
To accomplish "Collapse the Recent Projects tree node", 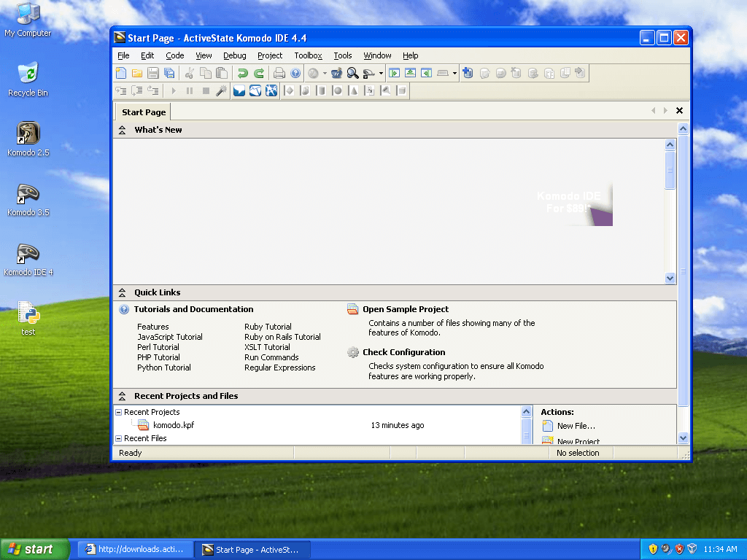I will 119,413.
